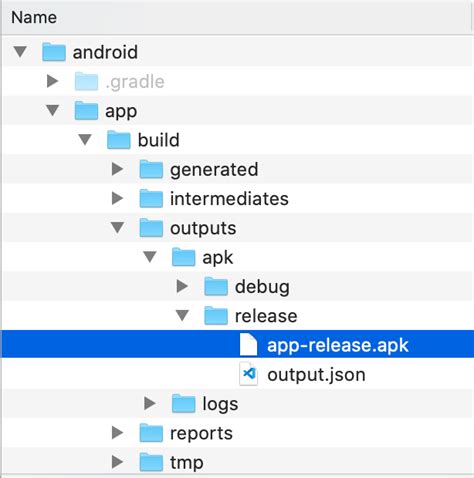Select the "apk" folder name
This screenshot has width=474, height=478.
(x=218, y=258)
